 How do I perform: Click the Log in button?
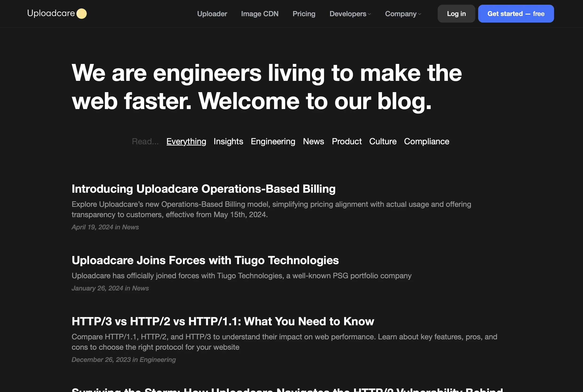[456, 14]
